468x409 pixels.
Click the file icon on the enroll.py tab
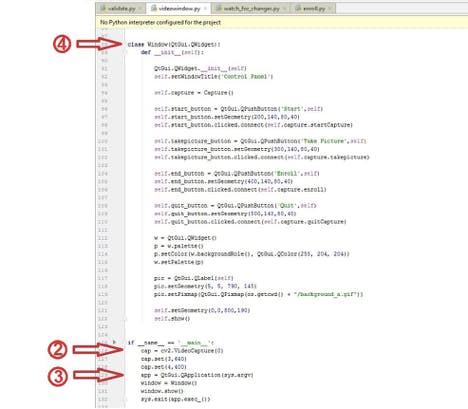tap(298, 8)
